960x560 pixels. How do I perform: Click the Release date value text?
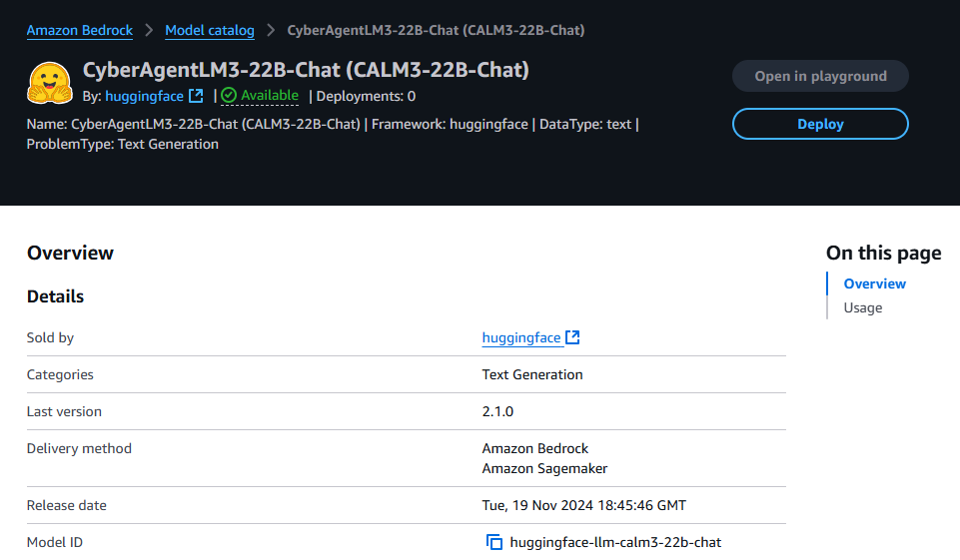584,505
